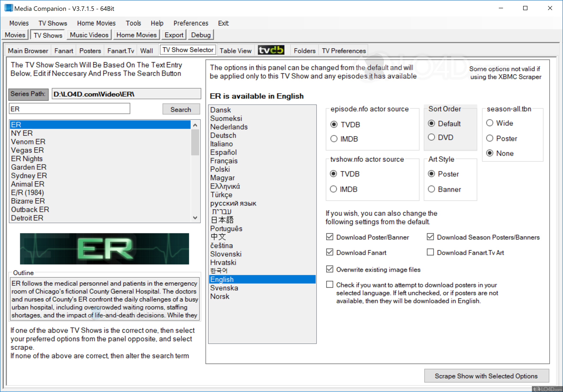Pick Wide for season-all.tbn

[x=490, y=123]
